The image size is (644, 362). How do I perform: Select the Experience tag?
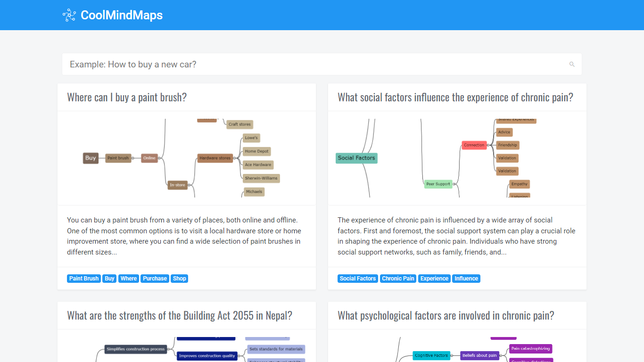[x=435, y=279]
